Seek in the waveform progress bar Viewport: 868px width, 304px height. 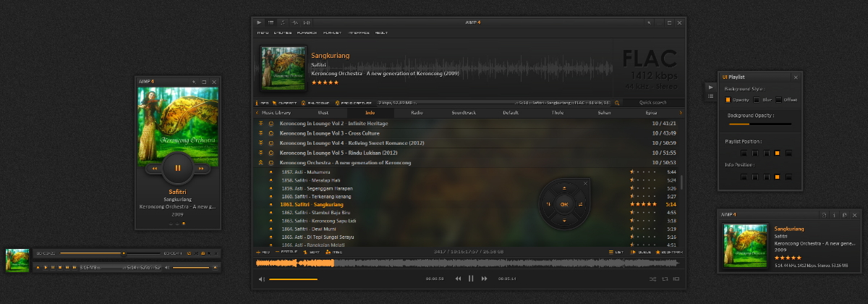tap(468, 263)
